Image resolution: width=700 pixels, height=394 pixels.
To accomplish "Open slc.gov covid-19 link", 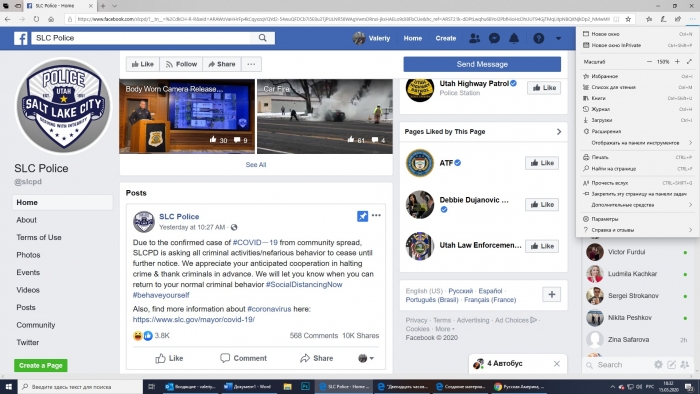I will (194, 319).
